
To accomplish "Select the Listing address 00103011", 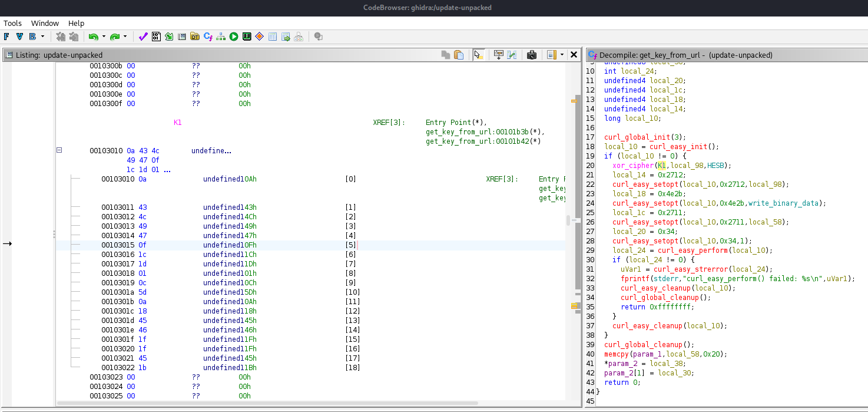I will click(x=118, y=207).
